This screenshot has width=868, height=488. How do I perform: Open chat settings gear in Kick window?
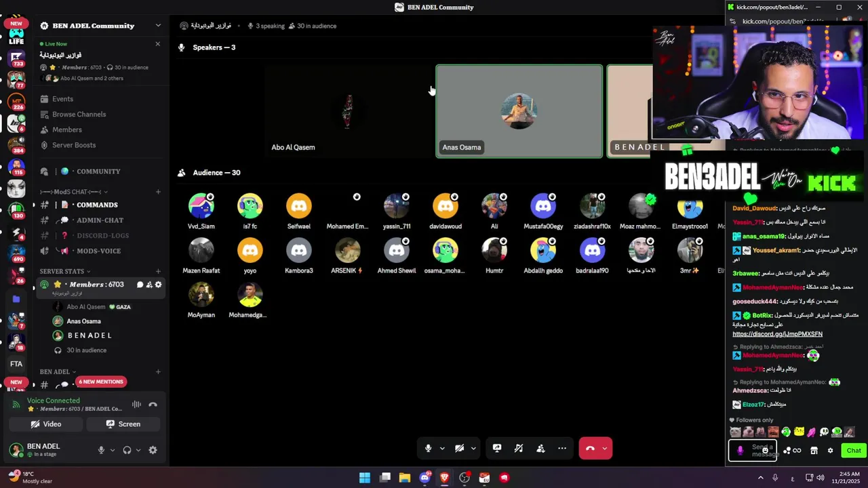pyautogui.click(x=830, y=451)
